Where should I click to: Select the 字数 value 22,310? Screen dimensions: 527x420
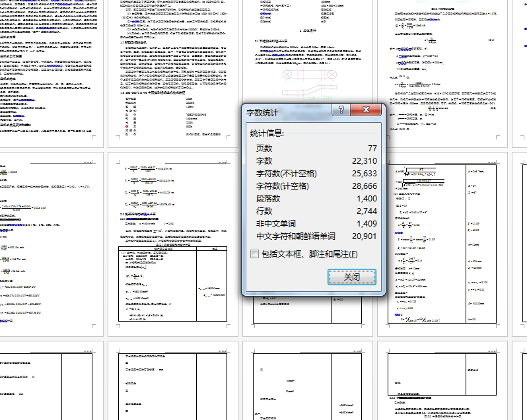click(x=365, y=161)
